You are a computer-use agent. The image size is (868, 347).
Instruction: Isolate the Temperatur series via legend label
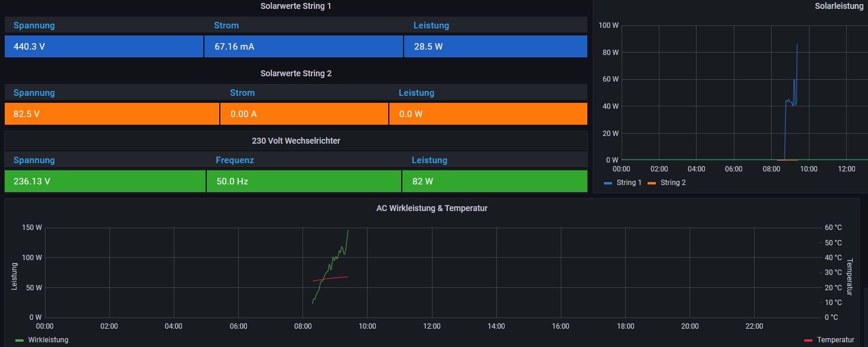[835, 340]
